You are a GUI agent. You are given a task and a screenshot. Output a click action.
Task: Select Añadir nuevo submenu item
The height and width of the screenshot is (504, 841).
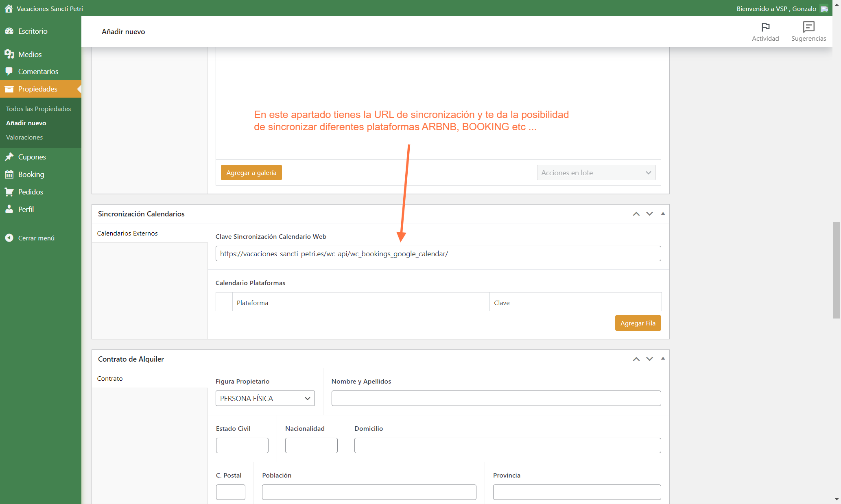pyautogui.click(x=26, y=123)
